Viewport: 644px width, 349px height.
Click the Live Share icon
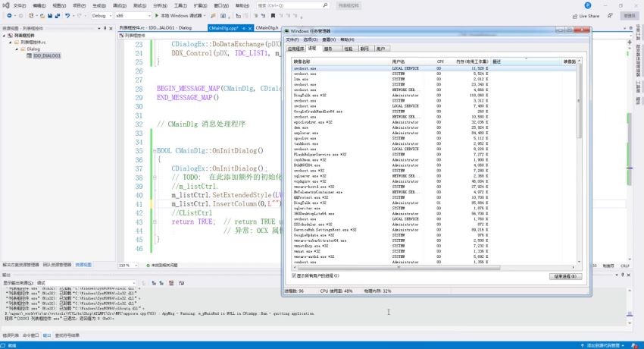tap(574, 16)
